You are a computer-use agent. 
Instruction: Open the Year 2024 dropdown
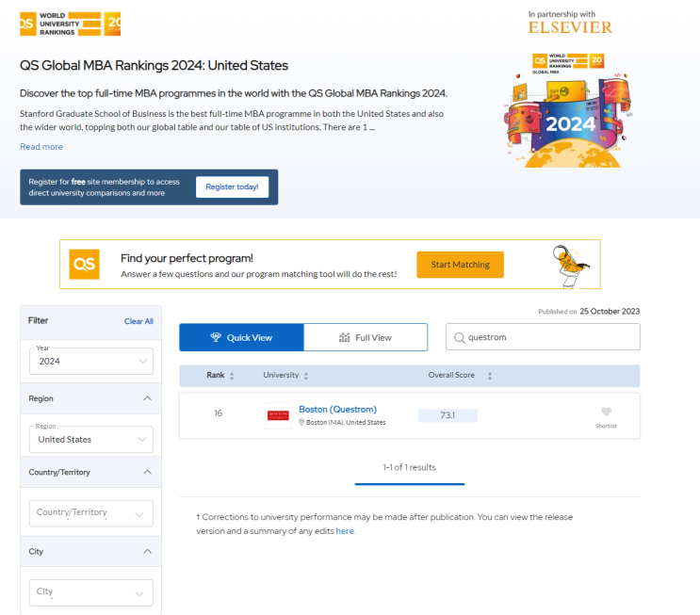(x=91, y=361)
